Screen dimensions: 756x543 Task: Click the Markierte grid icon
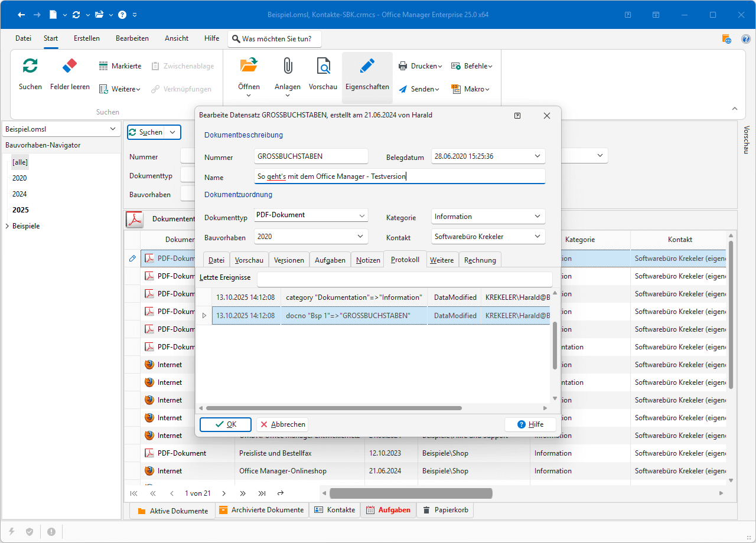(x=103, y=66)
